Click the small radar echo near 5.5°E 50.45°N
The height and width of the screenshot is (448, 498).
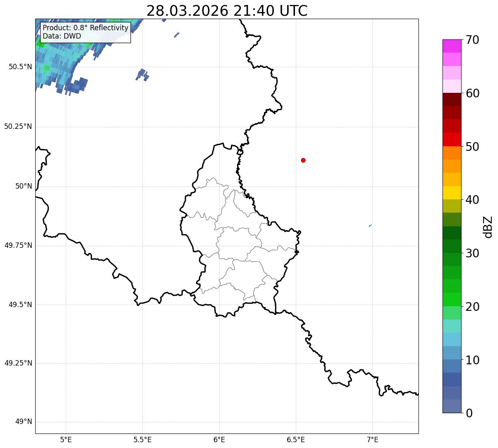coord(142,75)
